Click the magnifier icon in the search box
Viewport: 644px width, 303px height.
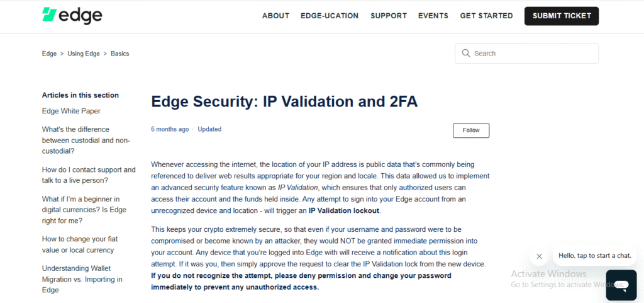pyautogui.click(x=466, y=54)
